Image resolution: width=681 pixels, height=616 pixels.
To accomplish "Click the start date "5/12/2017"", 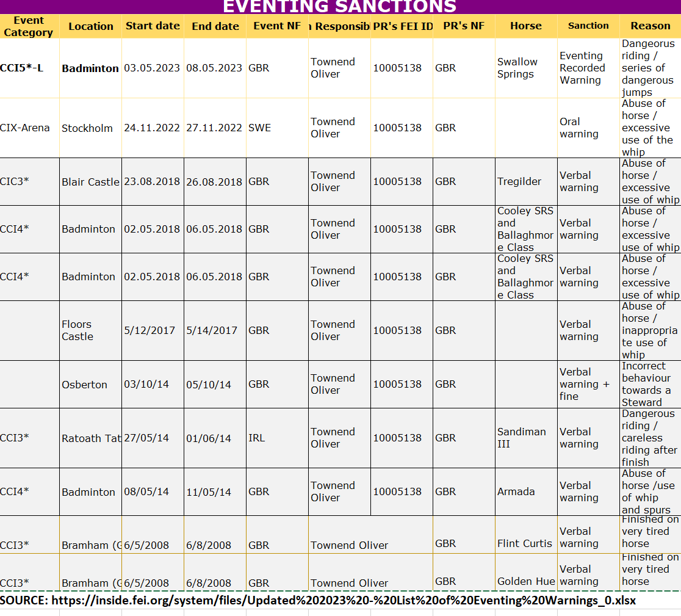I will [153, 331].
